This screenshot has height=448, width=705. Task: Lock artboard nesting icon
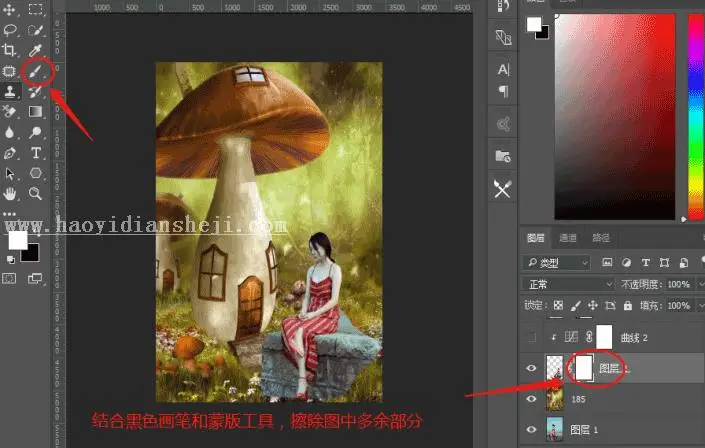(x=610, y=305)
